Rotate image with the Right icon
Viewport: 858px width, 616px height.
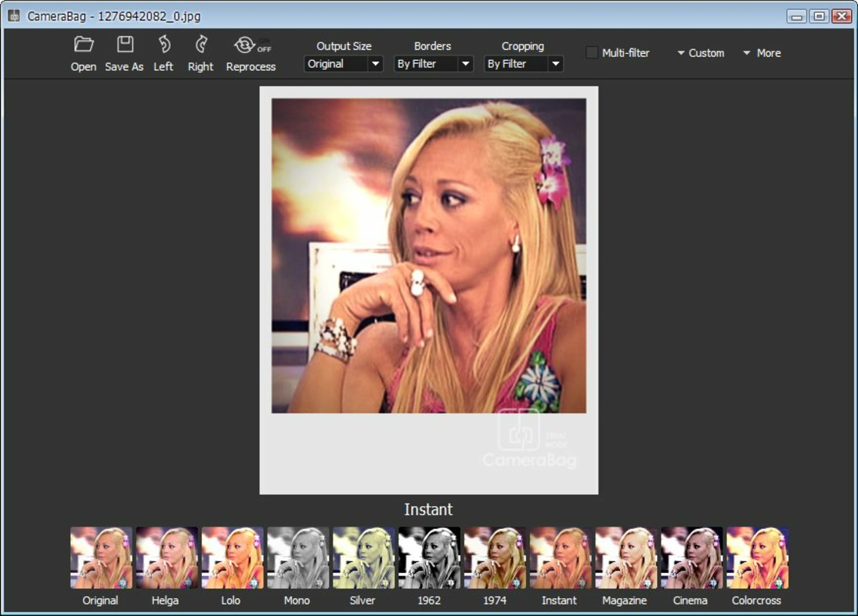tap(201, 45)
